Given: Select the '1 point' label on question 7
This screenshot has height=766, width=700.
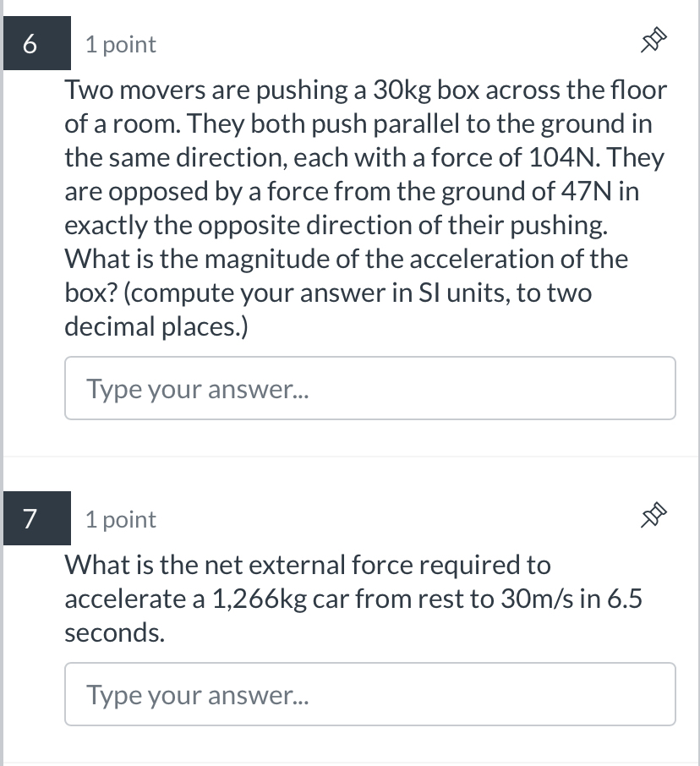Looking at the screenshot, I should (x=119, y=519).
